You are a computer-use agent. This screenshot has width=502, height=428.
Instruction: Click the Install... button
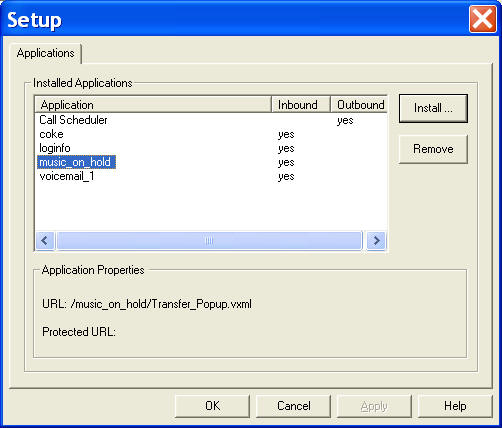point(433,108)
